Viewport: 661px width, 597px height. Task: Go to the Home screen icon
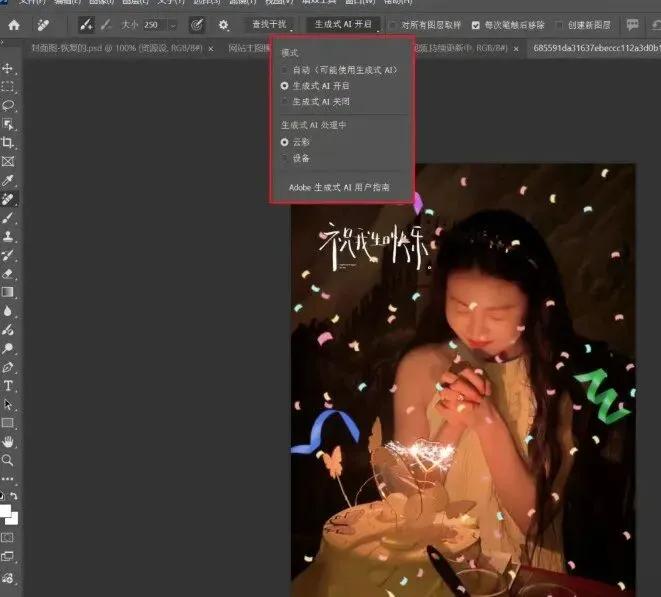point(14,25)
